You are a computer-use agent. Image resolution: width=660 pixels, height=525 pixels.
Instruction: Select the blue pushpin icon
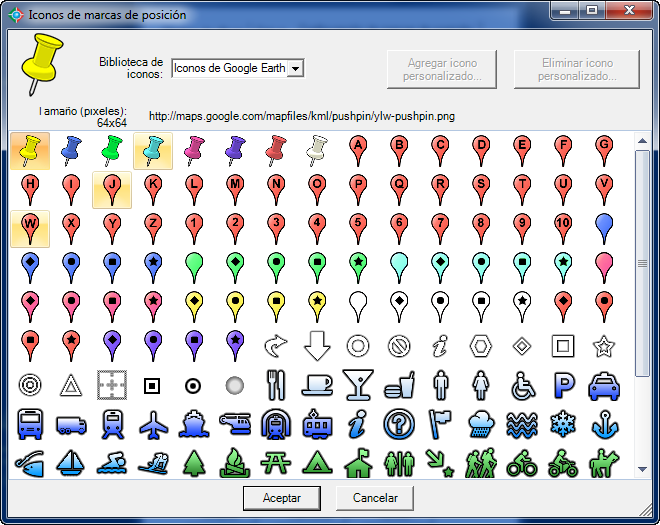pyautogui.click(x=71, y=151)
